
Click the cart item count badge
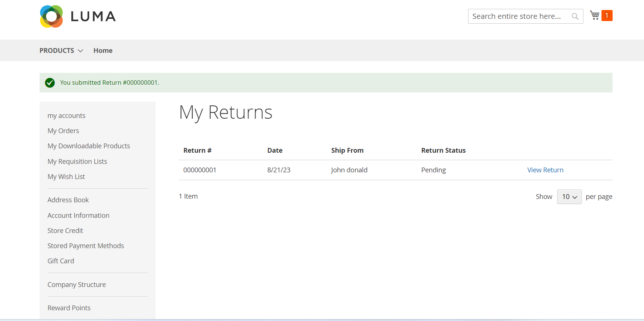click(x=607, y=16)
